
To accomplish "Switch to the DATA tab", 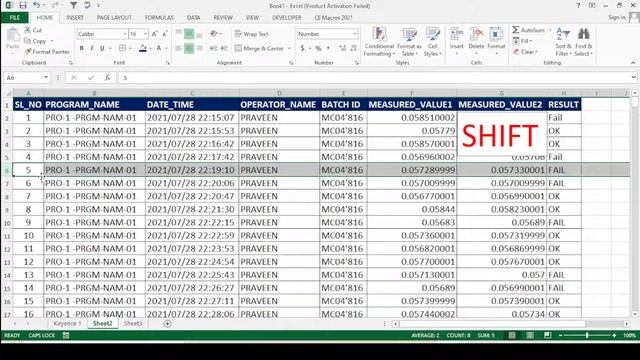I will [x=193, y=18].
